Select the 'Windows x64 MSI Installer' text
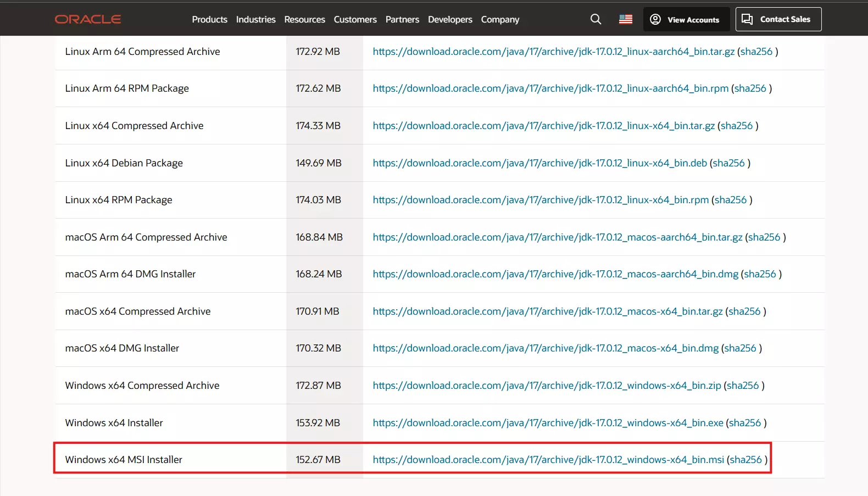The height and width of the screenshot is (496, 868). [124, 460]
